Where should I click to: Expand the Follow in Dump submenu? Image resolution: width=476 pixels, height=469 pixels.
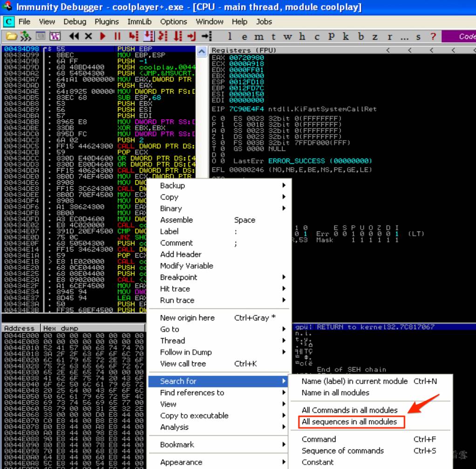pyautogui.click(x=219, y=352)
